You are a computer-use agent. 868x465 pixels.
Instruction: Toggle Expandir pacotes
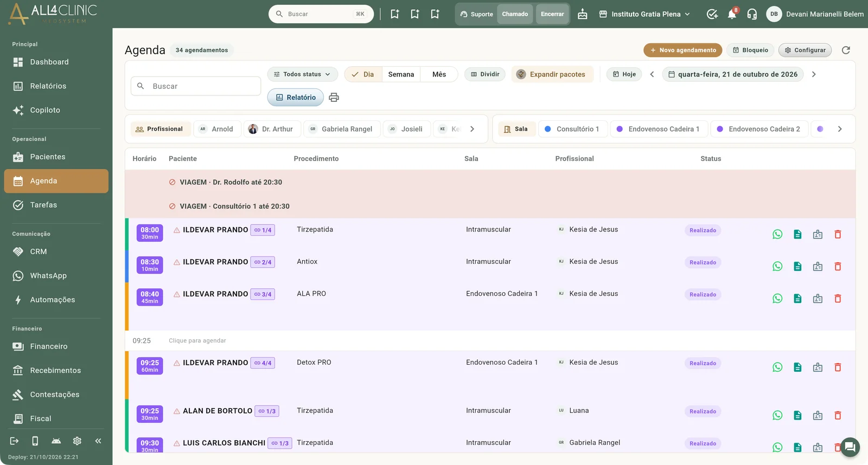click(552, 74)
